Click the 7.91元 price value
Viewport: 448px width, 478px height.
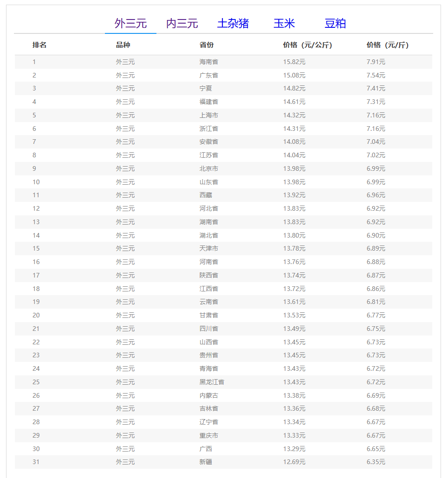(376, 62)
